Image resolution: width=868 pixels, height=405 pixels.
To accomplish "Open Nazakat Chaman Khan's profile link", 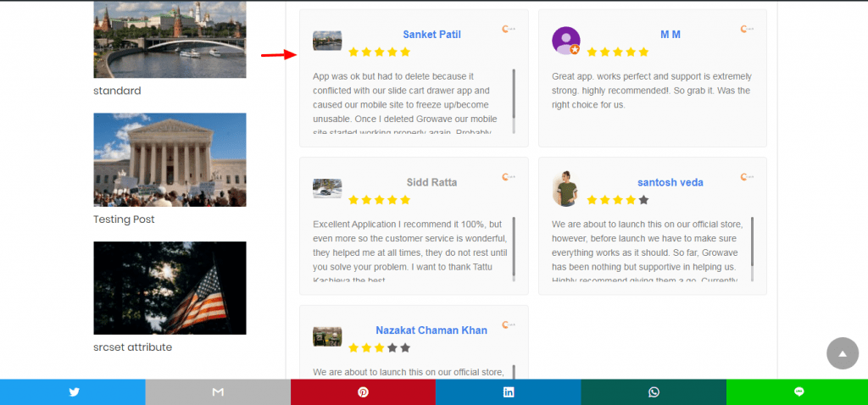I will 431,330.
